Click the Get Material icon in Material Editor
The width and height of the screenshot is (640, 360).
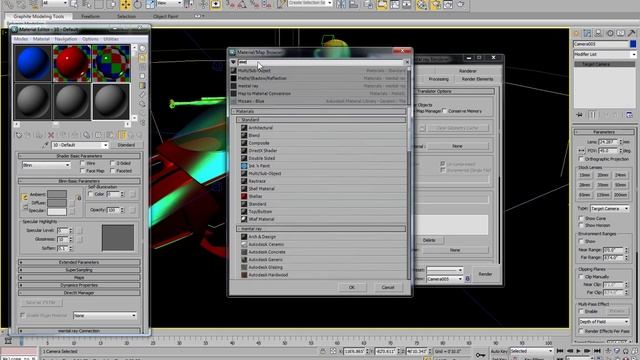pos(19,135)
